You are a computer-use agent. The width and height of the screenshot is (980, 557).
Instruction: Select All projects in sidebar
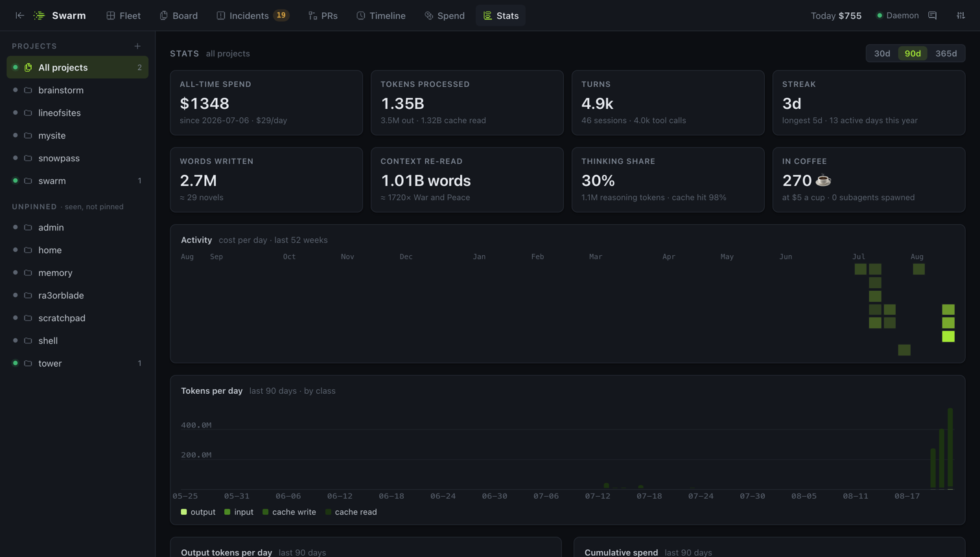[x=78, y=67]
